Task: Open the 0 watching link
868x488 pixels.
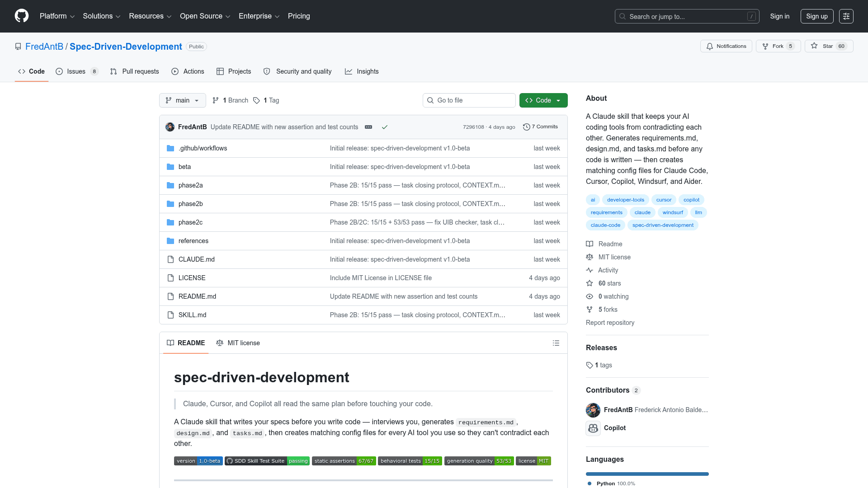Action: pos(607,296)
